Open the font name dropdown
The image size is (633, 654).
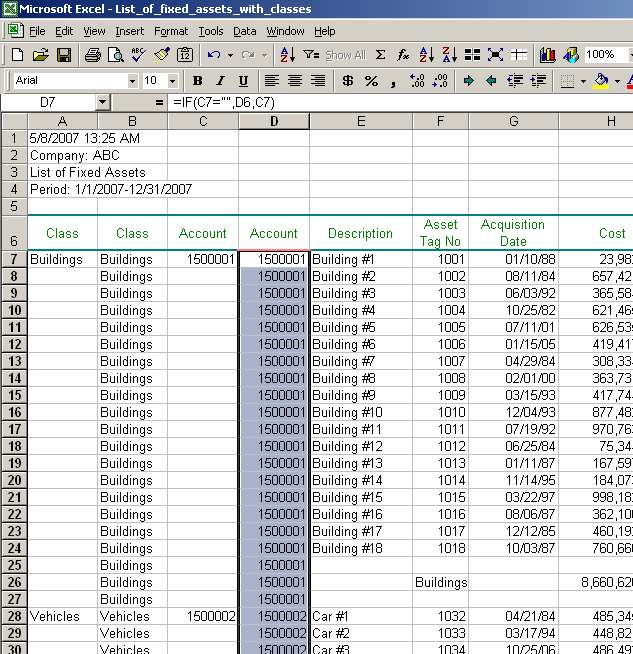[x=132, y=81]
